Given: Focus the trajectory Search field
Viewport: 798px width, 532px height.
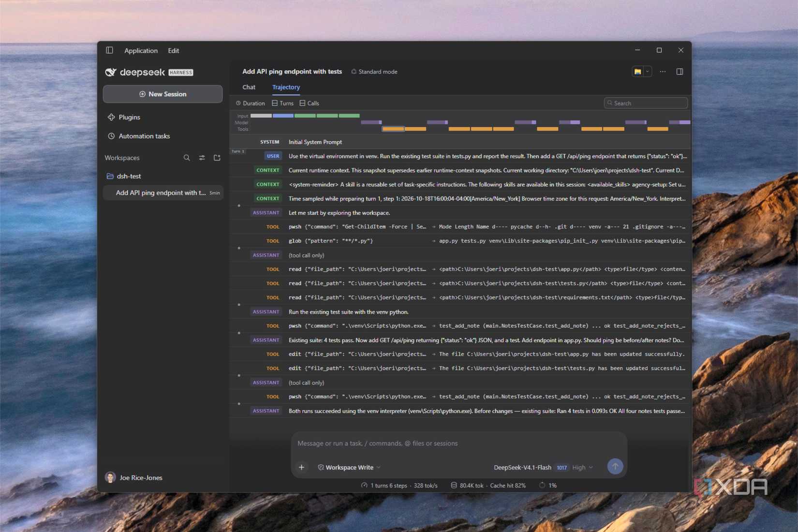Looking at the screenshot, I should pyautogui.click(x=646, y=103).
